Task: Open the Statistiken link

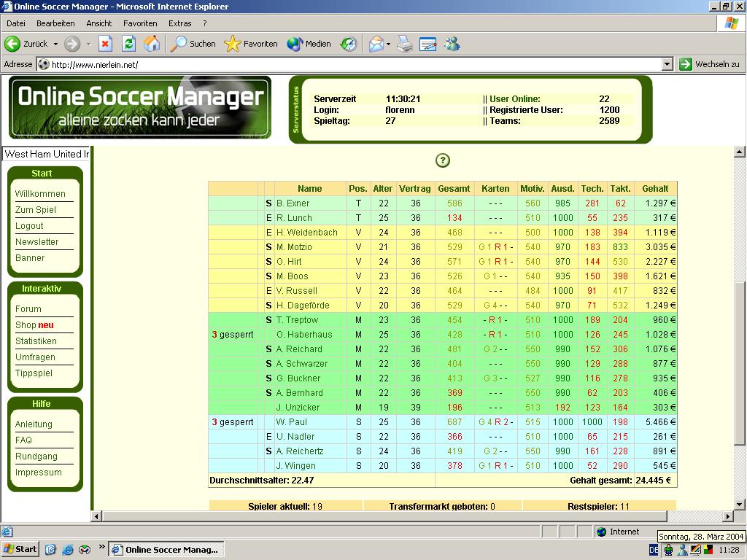Action: (x=36, y=341)
